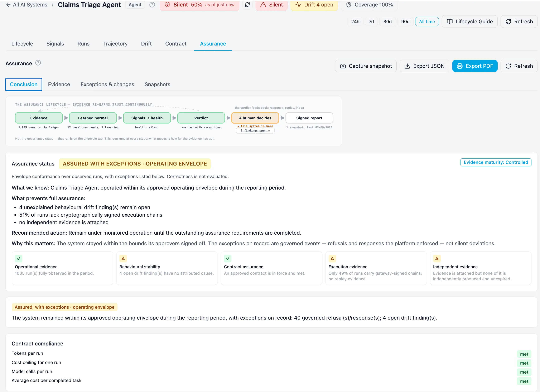Click the Assurance tab

pos(213,44)
